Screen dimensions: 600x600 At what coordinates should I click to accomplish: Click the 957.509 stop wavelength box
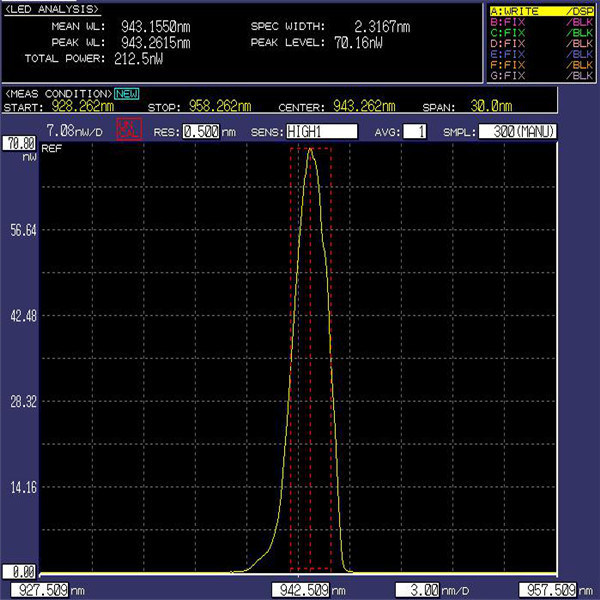pos(549,589)
